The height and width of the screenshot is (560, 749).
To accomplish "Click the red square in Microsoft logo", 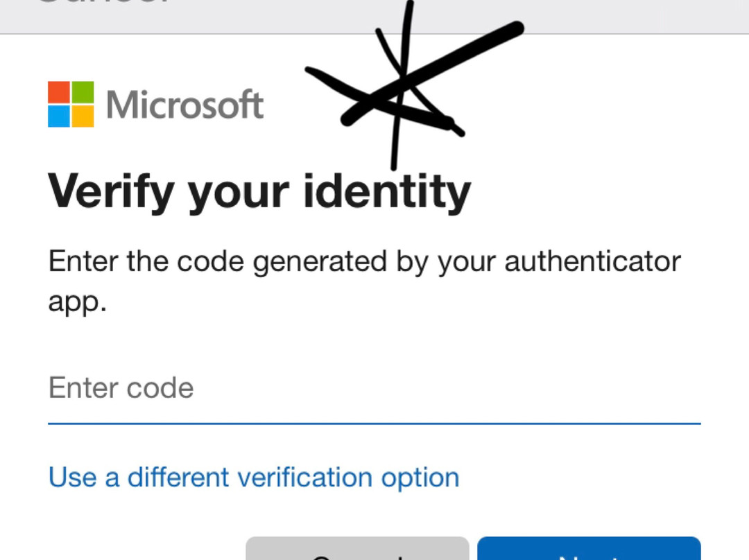I will click(x=59, y=92).
